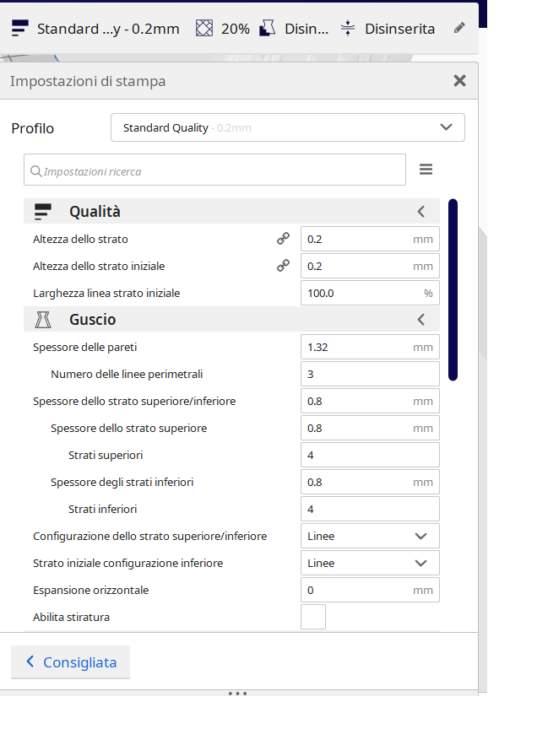Click the Disin... support status label

(306, 29)
